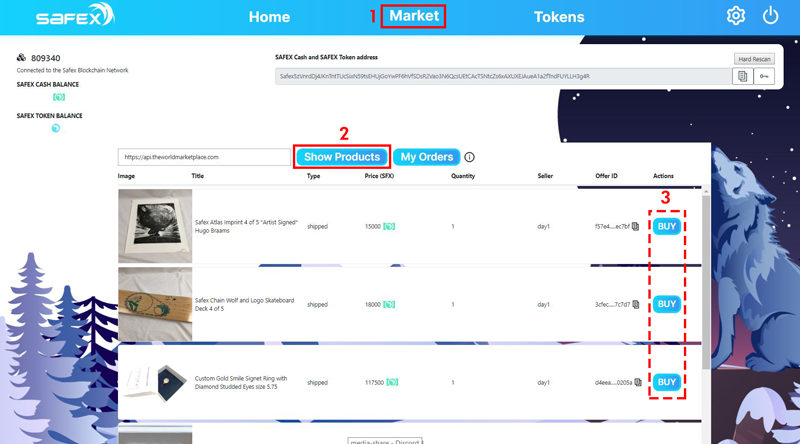800x444 pixels.
Task: Click the Safex logo
Action: pos(76,15)
